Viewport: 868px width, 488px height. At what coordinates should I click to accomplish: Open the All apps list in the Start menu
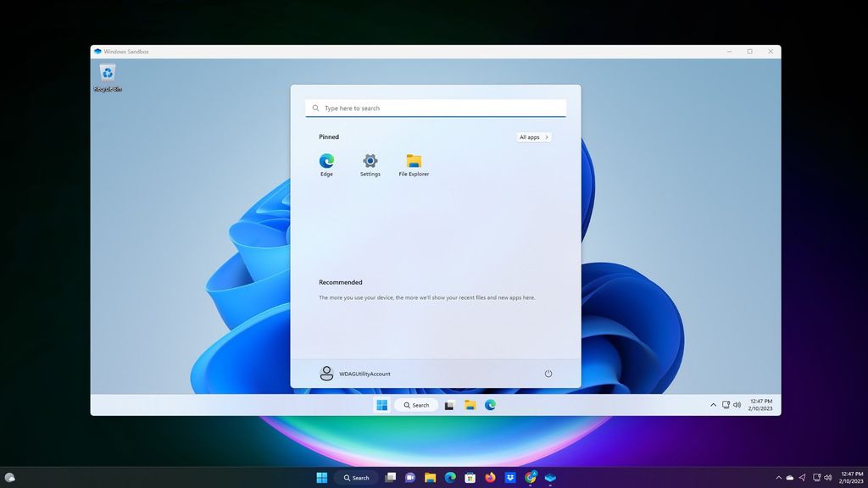point(533,136)
